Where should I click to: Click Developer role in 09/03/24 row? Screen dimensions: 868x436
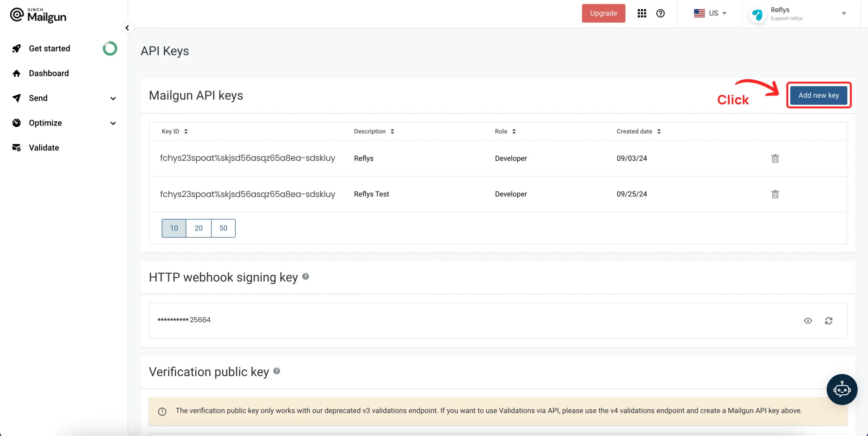click(x=511, y=158)
